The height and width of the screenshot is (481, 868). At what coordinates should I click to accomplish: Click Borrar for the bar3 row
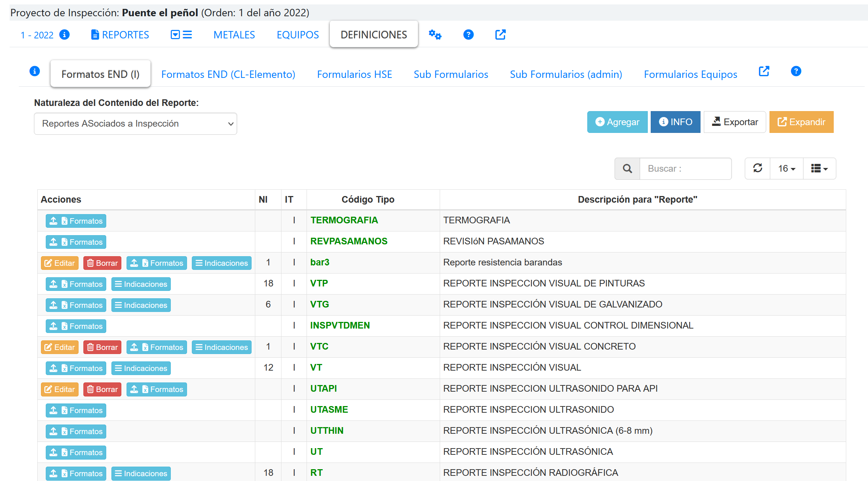pos(102,263)
